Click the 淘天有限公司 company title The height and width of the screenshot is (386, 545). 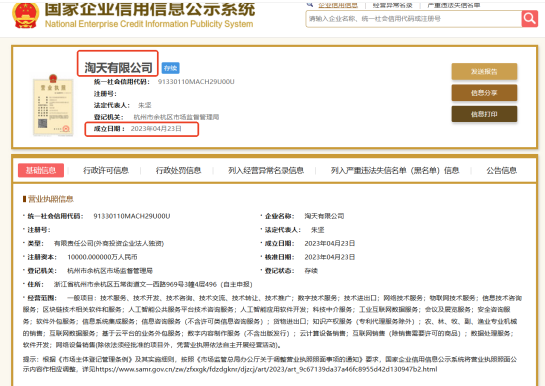[x=118, y=67]
